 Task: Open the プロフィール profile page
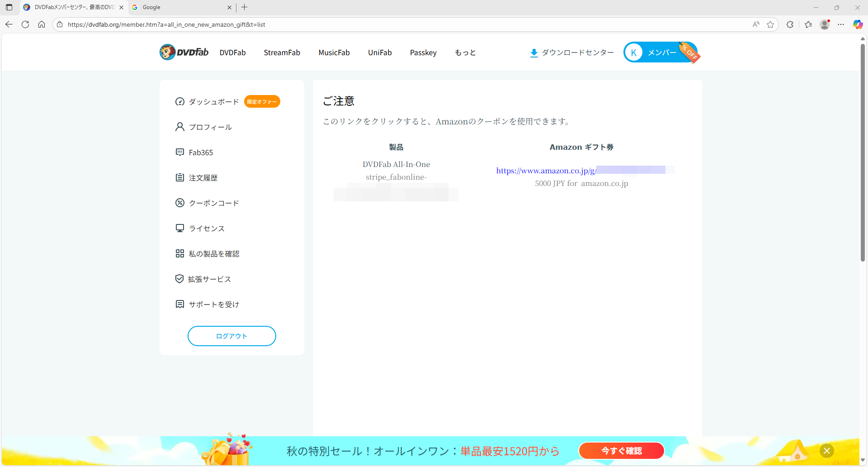tap(210, 127)
